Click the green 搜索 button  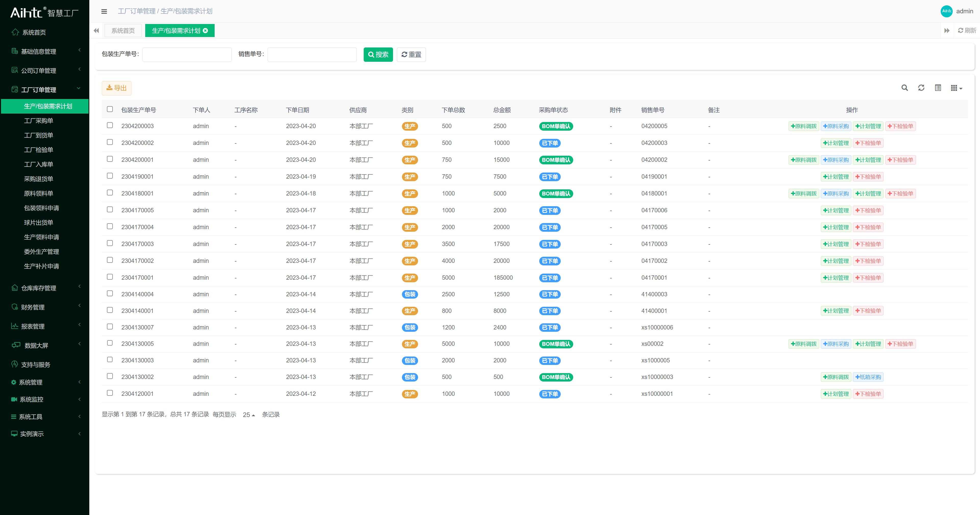point(378,54)
